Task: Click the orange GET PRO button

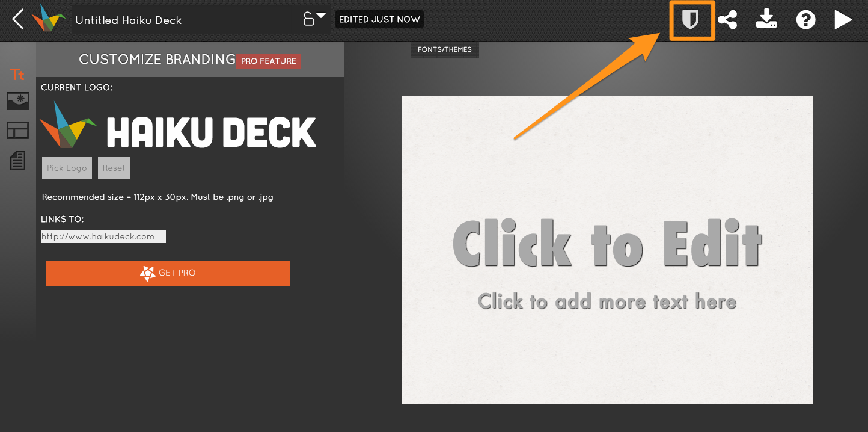Action: point(167,273)
